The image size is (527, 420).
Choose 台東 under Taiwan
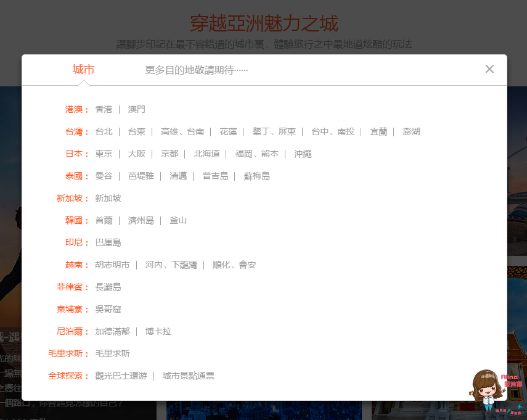(136, 131)
